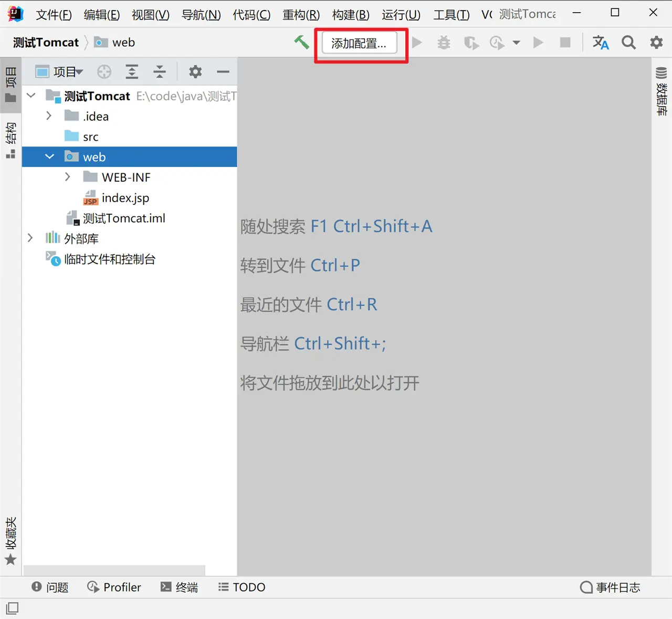
Task: Open project panel options gear
Action: pos(195,72)
